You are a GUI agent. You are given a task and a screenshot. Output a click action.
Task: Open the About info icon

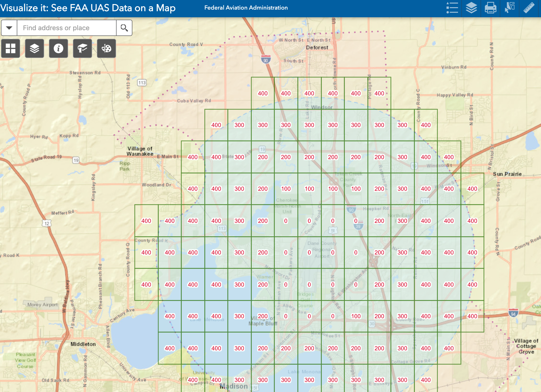[59, 48]
